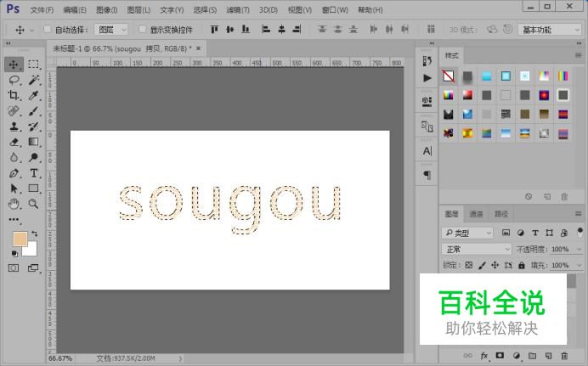Swap foreground and background colors

pos(35,234)
